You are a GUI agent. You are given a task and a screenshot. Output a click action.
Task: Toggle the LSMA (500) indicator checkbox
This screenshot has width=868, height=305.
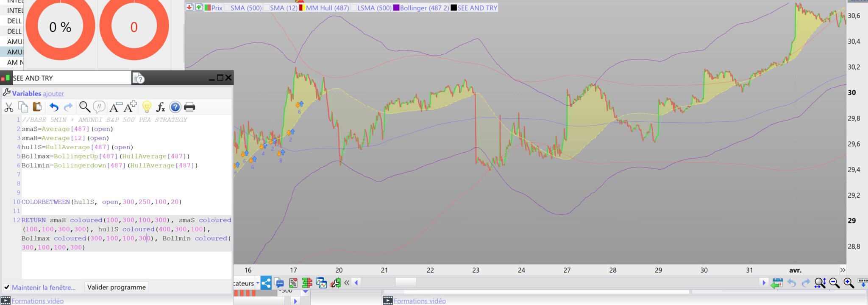[x=353, y=8]
